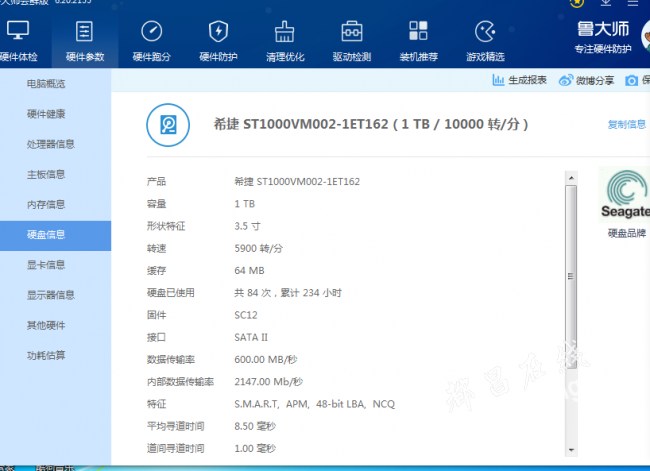Click the usage value 共 84 次
Image resolution: width=650 pixels, height=471 pixels.
252,293
